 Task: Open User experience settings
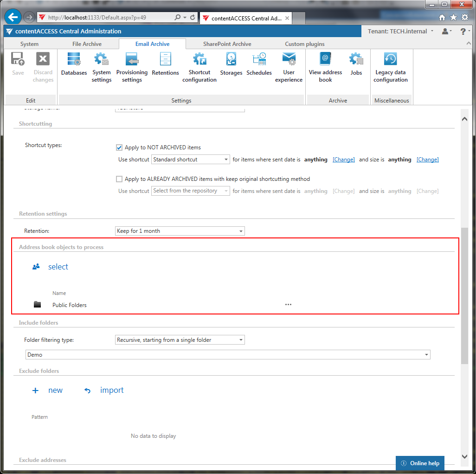[289, 67]
